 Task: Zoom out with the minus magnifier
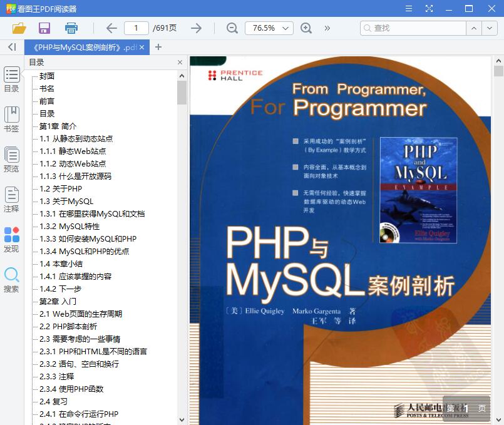pyautogui.click(x=232, y=28)
